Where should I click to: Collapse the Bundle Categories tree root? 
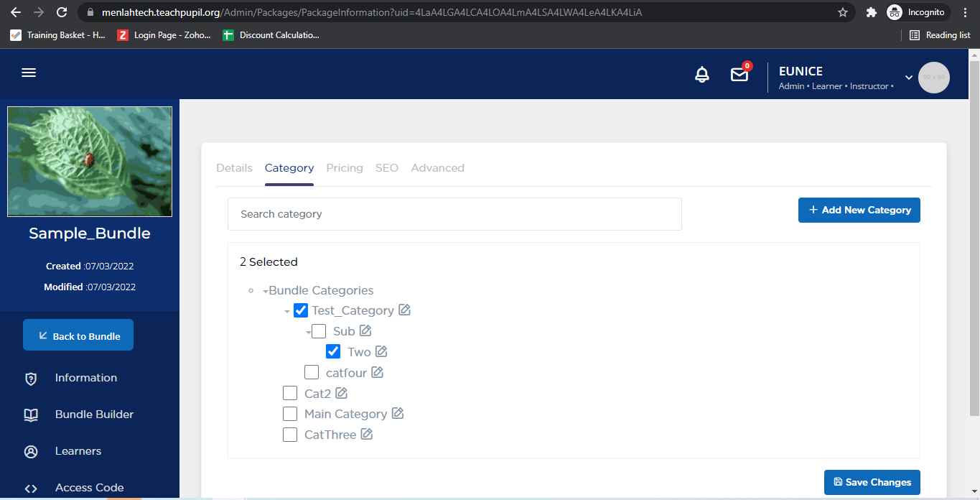(x=266, y=291)
